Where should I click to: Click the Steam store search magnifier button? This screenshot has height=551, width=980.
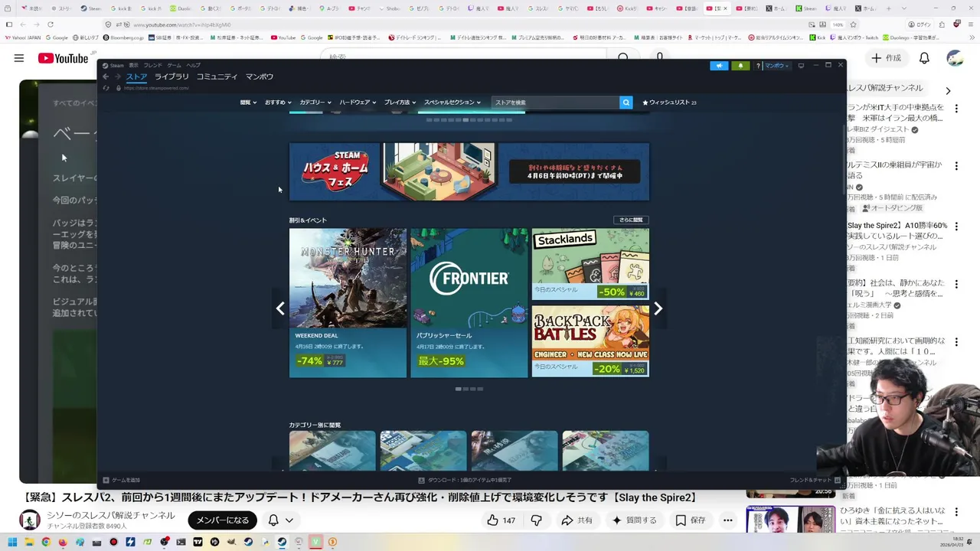[626, 103]
